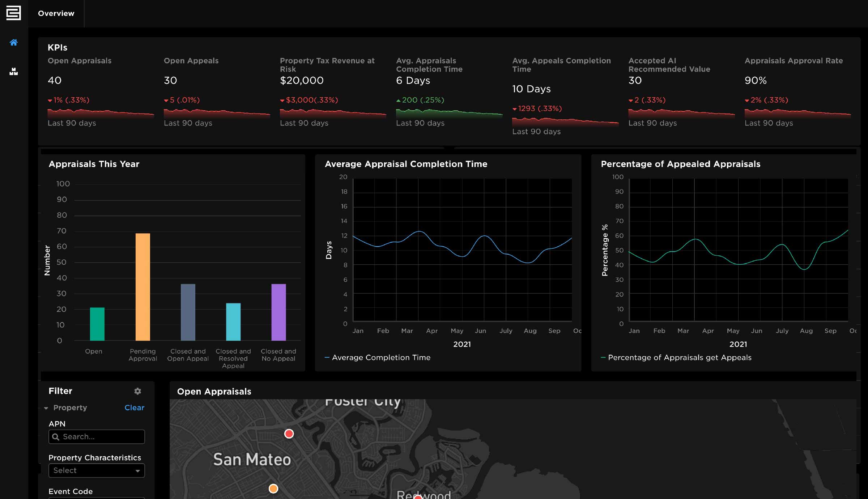Viewport: 868px width, 499px height.
Task: Toggle the Average Completion Time legend entry
Action: coord(381,357)
